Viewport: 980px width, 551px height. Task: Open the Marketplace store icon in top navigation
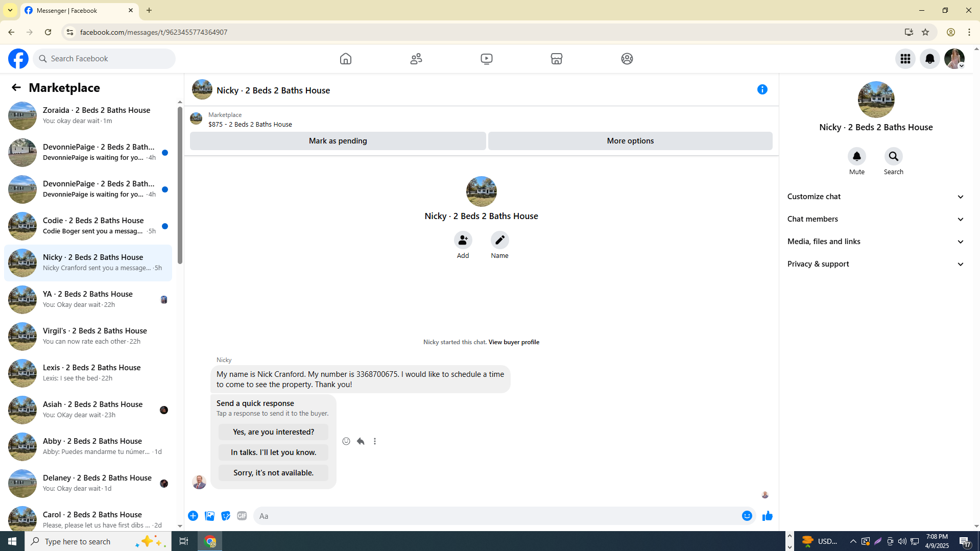[x=557, y=59]
